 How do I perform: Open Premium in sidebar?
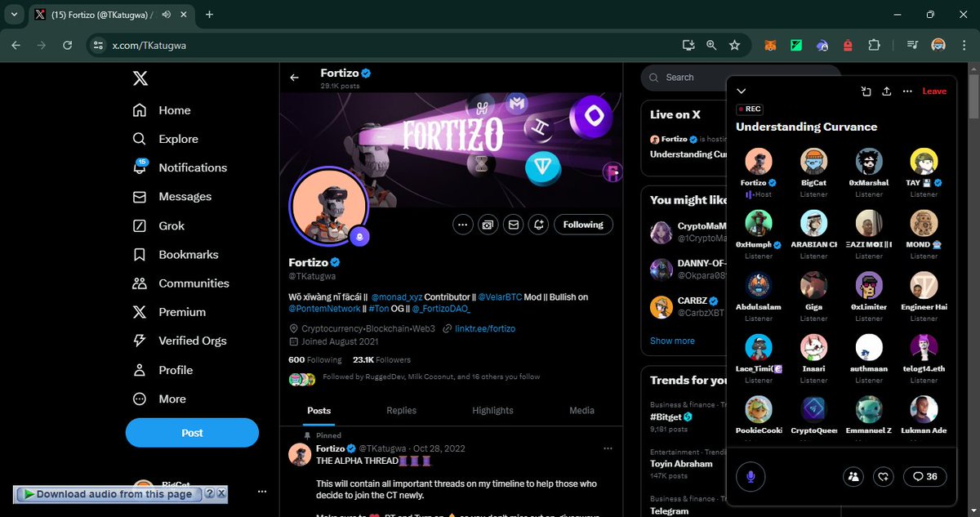[170, 312]
